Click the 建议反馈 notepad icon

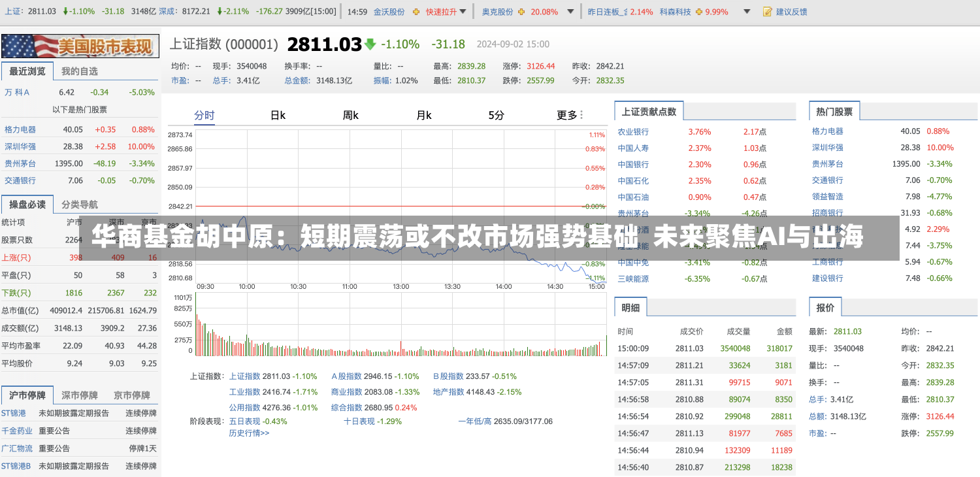click(768, 12)
